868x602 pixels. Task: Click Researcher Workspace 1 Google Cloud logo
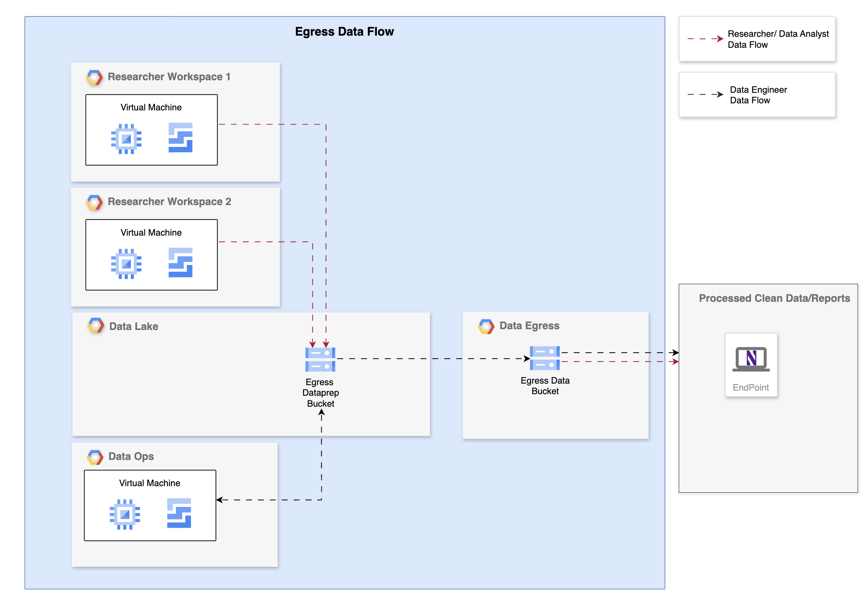click(x=94, y=77)
